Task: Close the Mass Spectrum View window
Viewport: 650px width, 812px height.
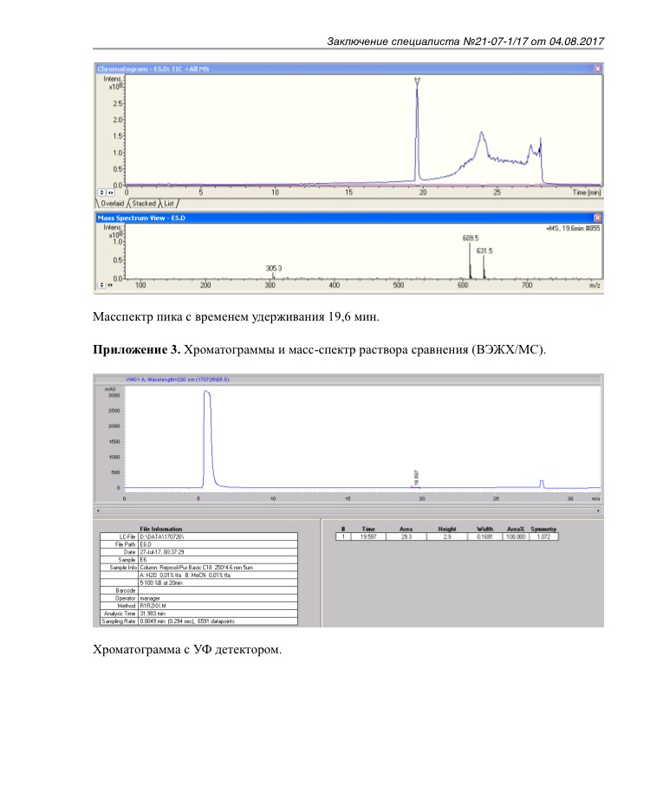Action: coord(597,218)
